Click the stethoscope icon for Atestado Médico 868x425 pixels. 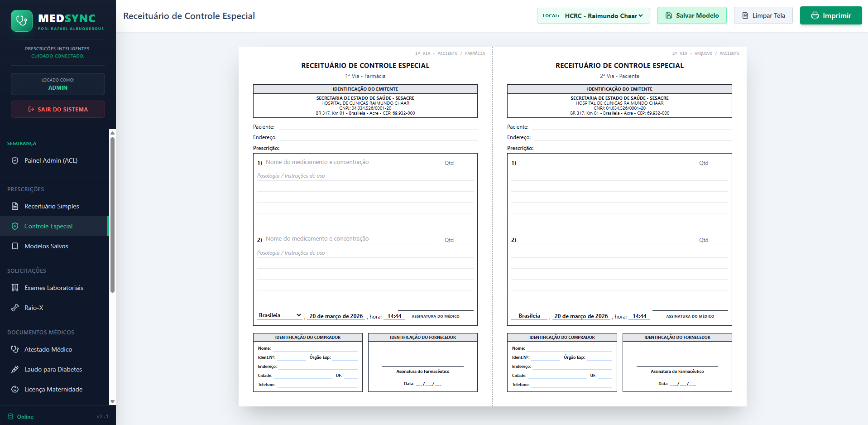[15, 349]
